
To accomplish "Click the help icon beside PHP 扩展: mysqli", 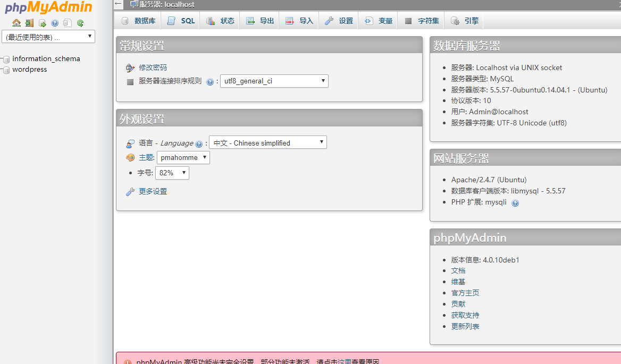I will (x=515, y=203).
